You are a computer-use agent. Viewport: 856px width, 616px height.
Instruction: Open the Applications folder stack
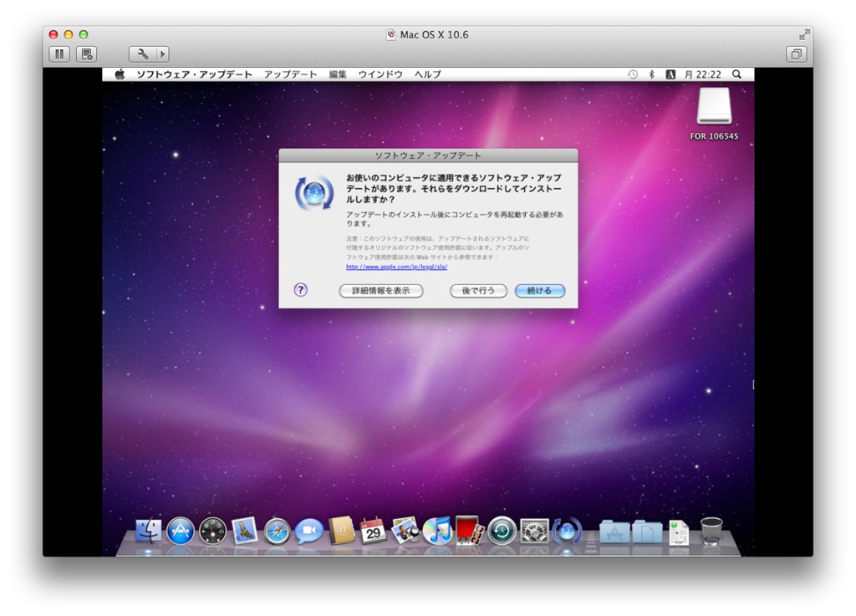coord(614,532)
